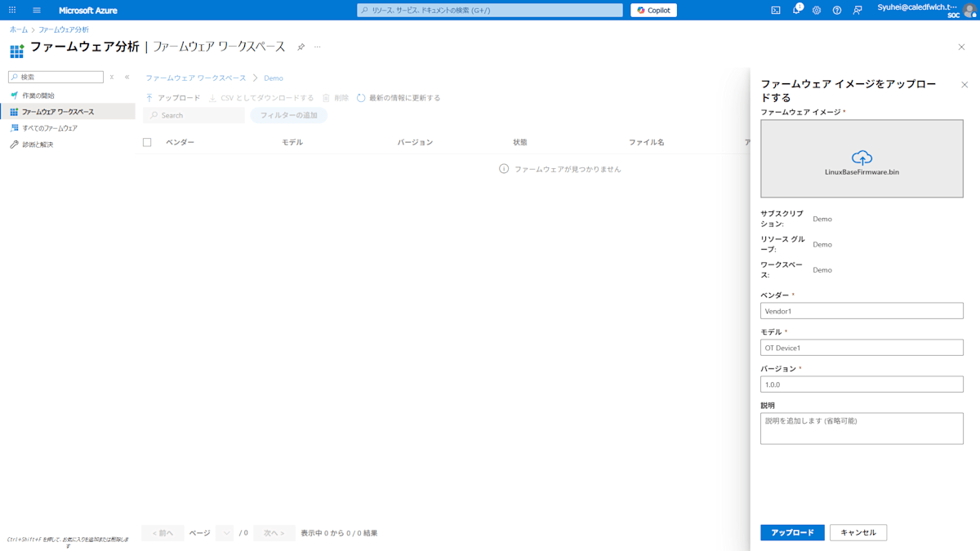
Task: Open the portal hamburger menu
Action: pos(37,11)
